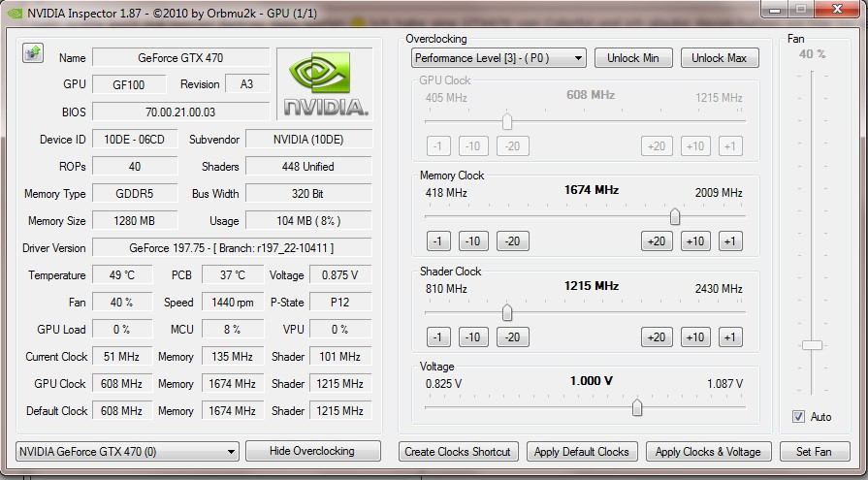Click Shader Clock -1 button
The height and width of the screenshot is (480, 868).
[x=438, y=337]
